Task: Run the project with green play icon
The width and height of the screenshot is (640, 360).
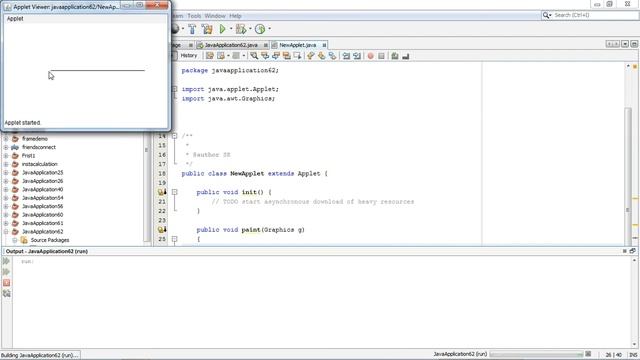Action: coord(222,29)
